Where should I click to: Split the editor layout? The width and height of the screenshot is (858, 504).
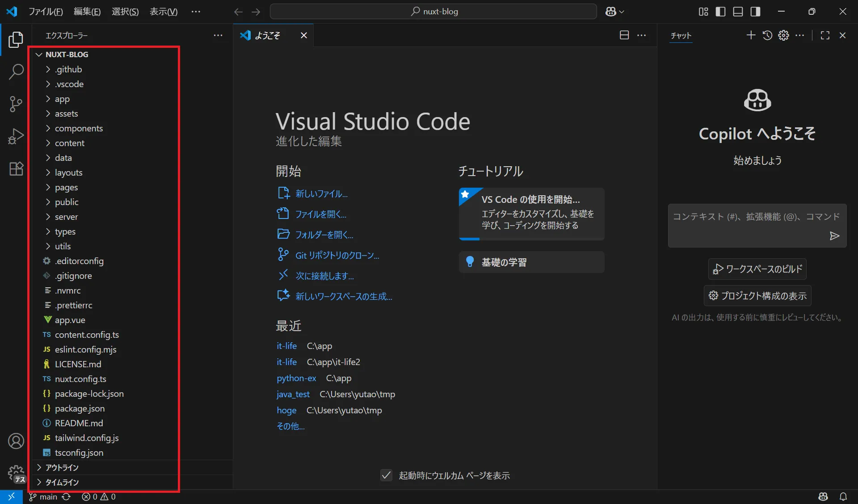[624, 35]
